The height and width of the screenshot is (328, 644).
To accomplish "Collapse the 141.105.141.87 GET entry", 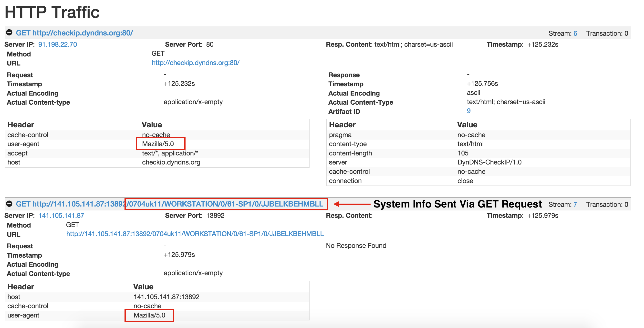I will point(9,204).
